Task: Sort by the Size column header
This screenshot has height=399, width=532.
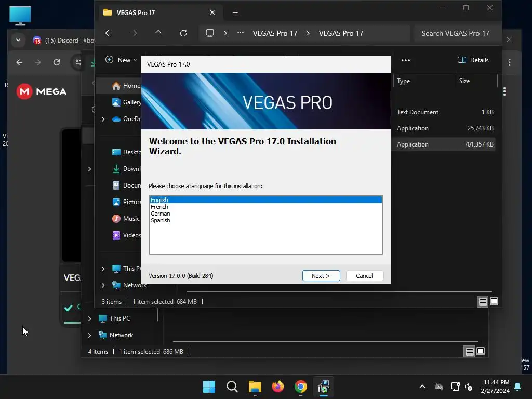Action: point(476,81)
